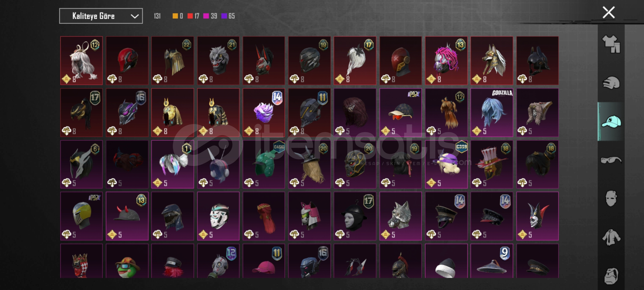Open the outfits clothing category icon
The image size is (644, 290).
tap(611, 44)
